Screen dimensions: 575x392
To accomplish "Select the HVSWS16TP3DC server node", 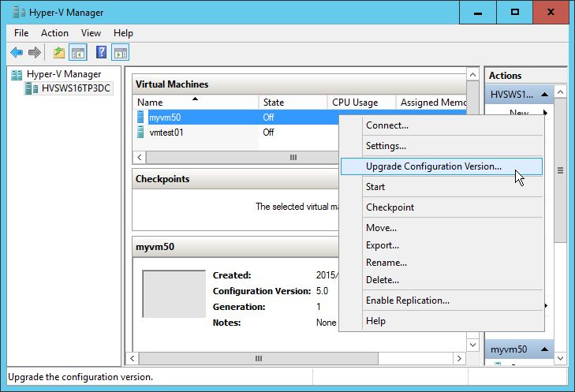I will (76, 88).
